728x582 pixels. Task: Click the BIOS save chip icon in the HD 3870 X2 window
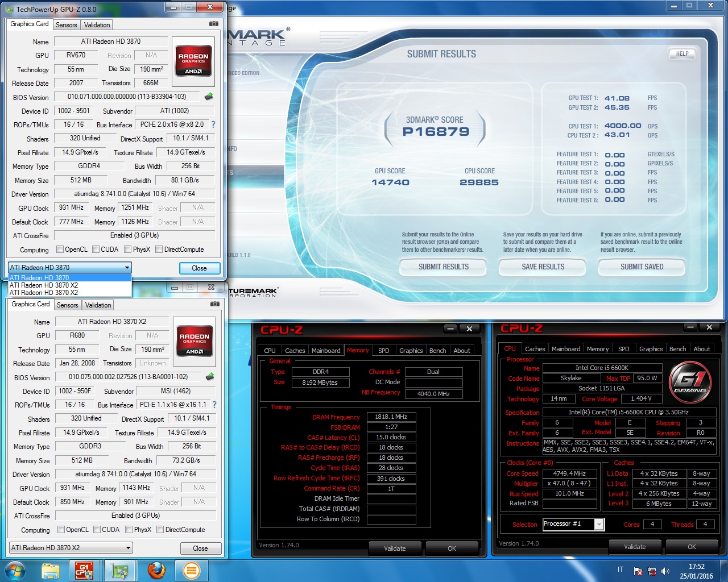click(x=210, y=377)
